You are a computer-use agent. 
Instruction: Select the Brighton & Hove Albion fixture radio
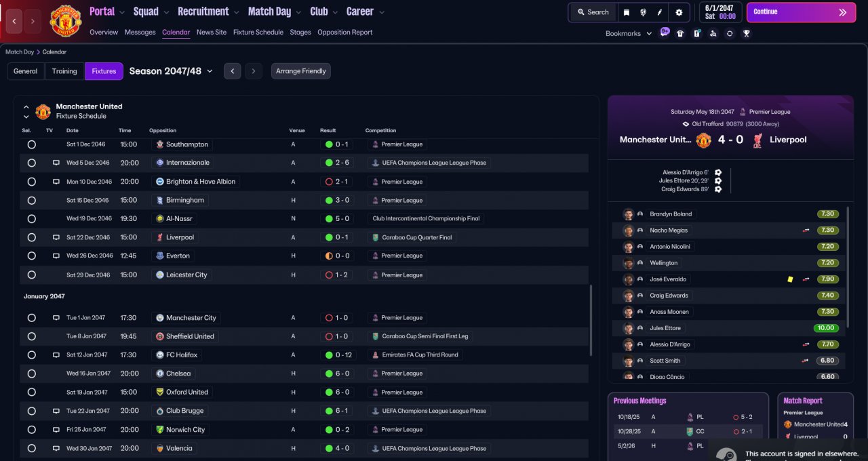(31, 182)
